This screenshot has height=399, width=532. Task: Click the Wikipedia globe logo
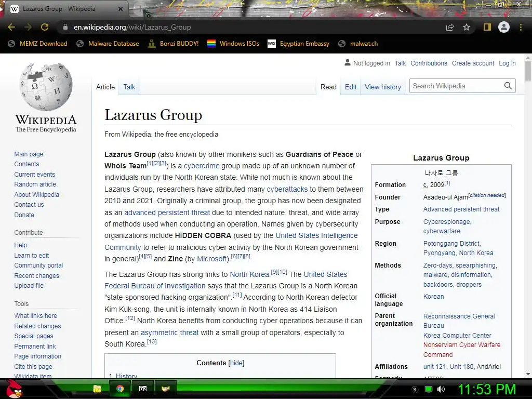click(x=46, y=87)
